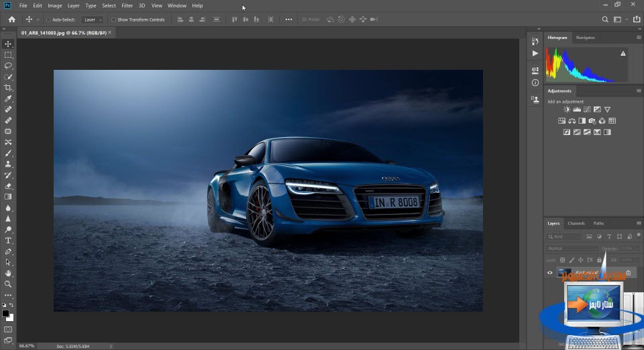Select the Eyedropper tool

8,99
